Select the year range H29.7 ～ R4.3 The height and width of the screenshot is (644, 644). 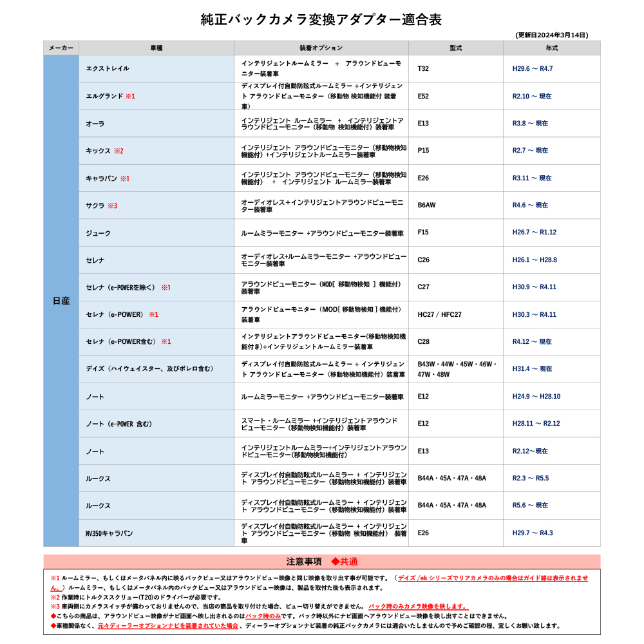tap(533, 533)
